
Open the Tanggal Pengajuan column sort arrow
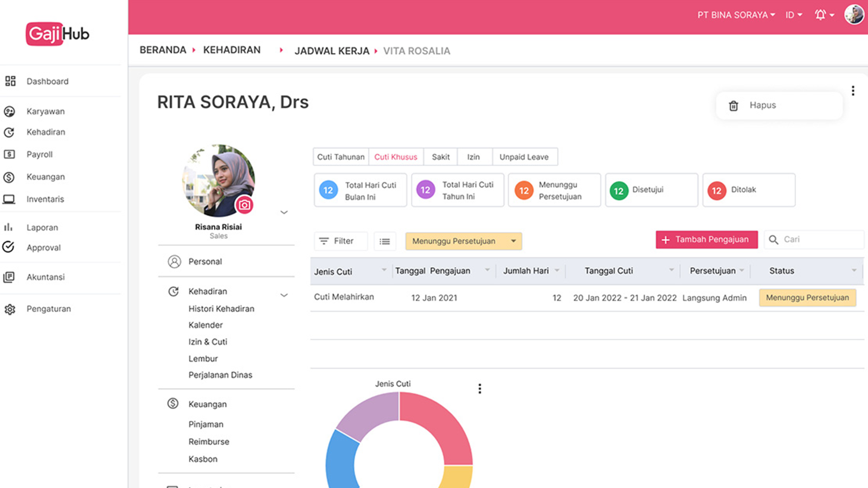pyautogui.click(x=487, y=270)
